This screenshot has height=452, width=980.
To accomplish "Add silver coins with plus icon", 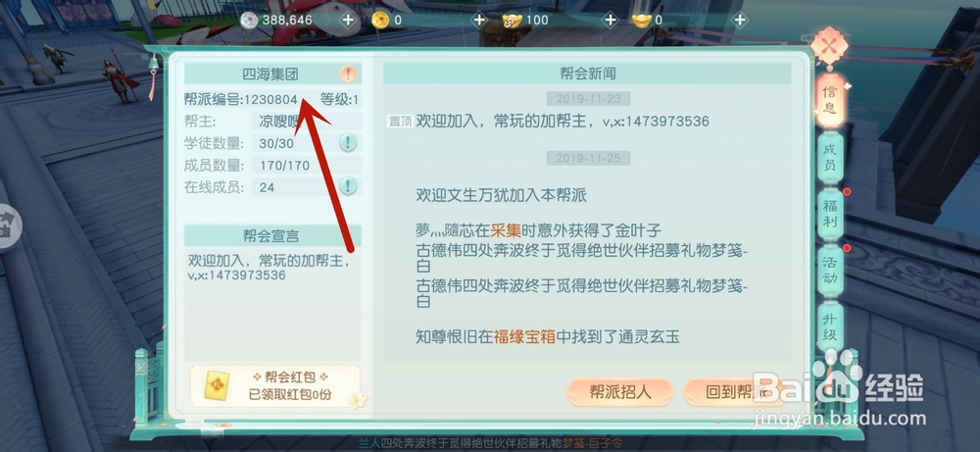I will (x=348, y=21).
